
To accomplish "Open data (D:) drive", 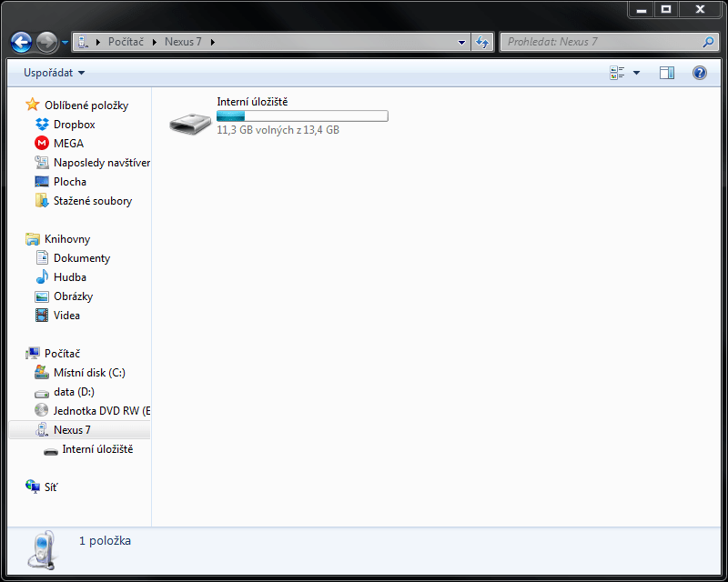I will coord(74,392).
